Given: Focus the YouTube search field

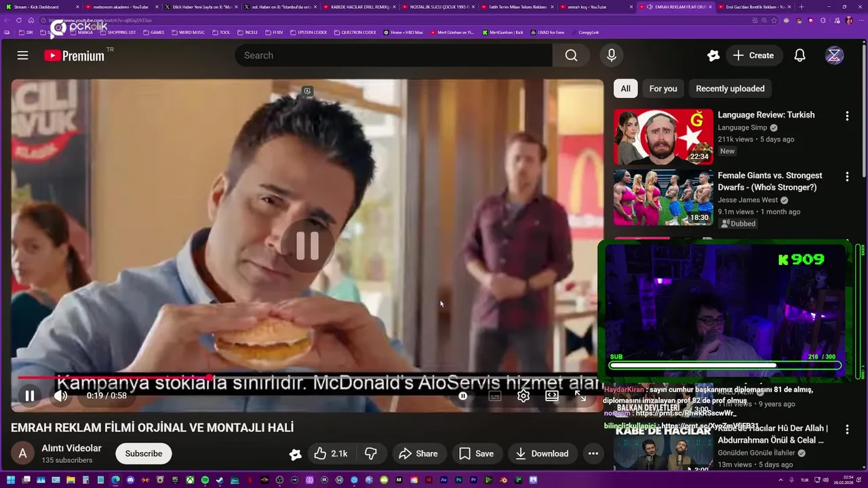Looking at the screenshot, I should [393, 56].
